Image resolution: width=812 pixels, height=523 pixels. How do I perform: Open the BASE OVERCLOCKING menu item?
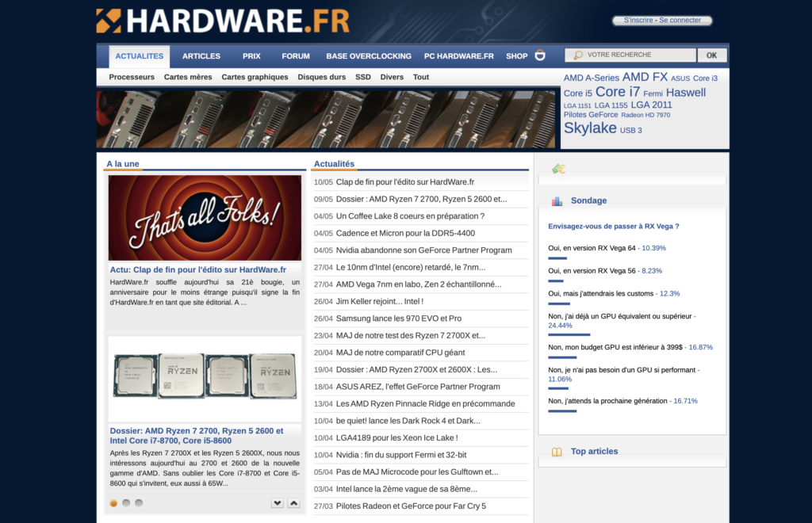tap(369, 56)
